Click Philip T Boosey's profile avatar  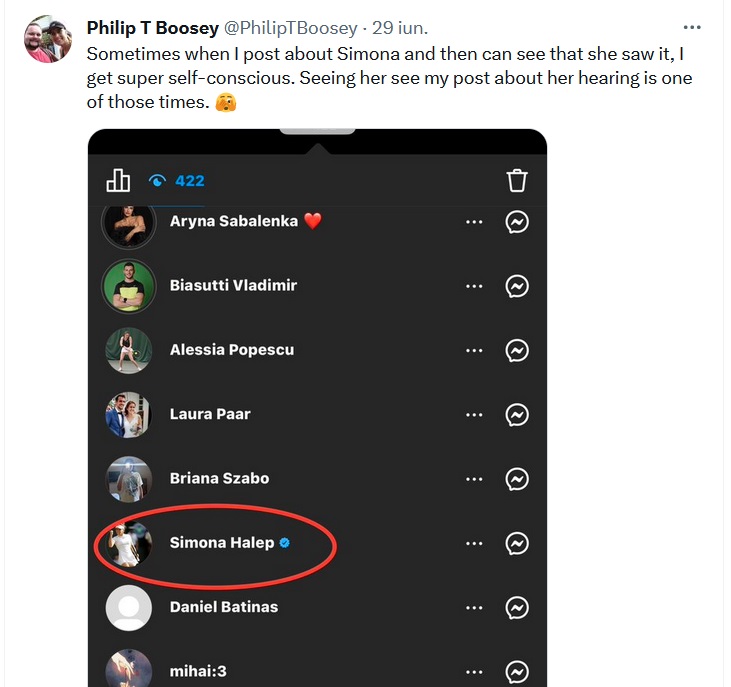(x=47, y=40)
